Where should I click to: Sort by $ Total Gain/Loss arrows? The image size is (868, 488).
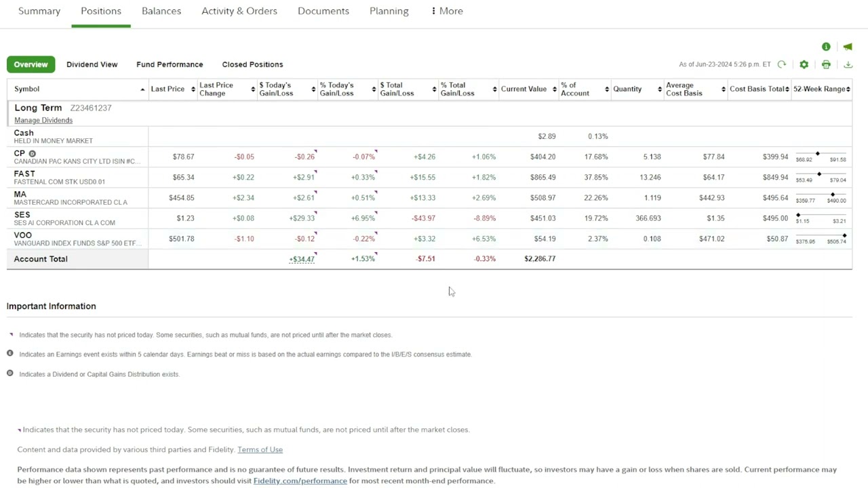pyautogui.click(x=435, y=89)
